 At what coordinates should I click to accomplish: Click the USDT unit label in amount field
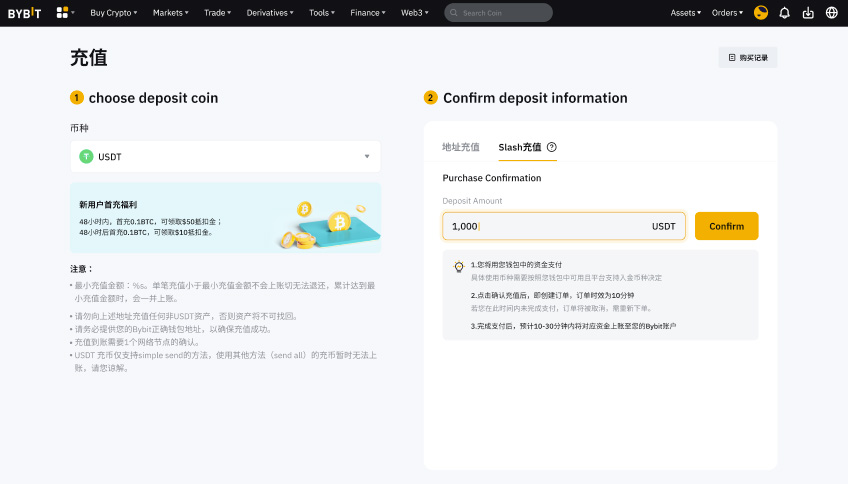[x=664, y=226]
